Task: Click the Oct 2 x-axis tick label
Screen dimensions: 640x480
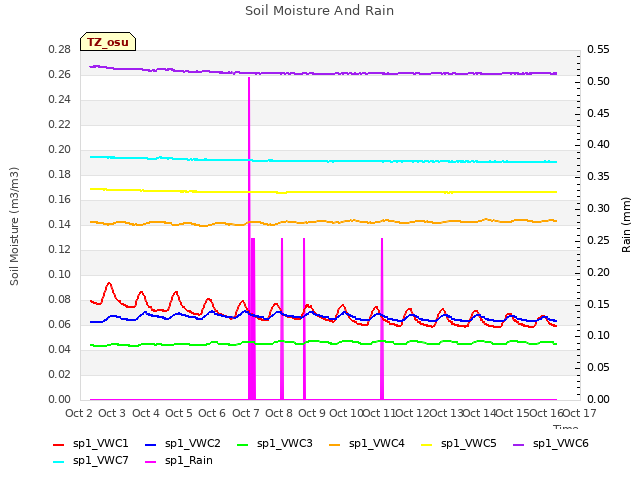Action: (79, 413)
